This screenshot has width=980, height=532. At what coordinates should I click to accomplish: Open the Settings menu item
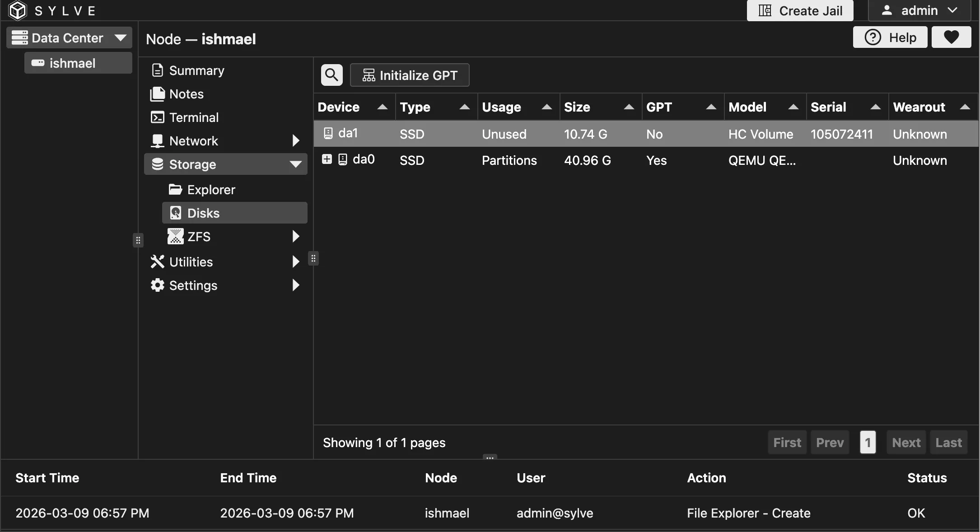click(x=193, y=285)
